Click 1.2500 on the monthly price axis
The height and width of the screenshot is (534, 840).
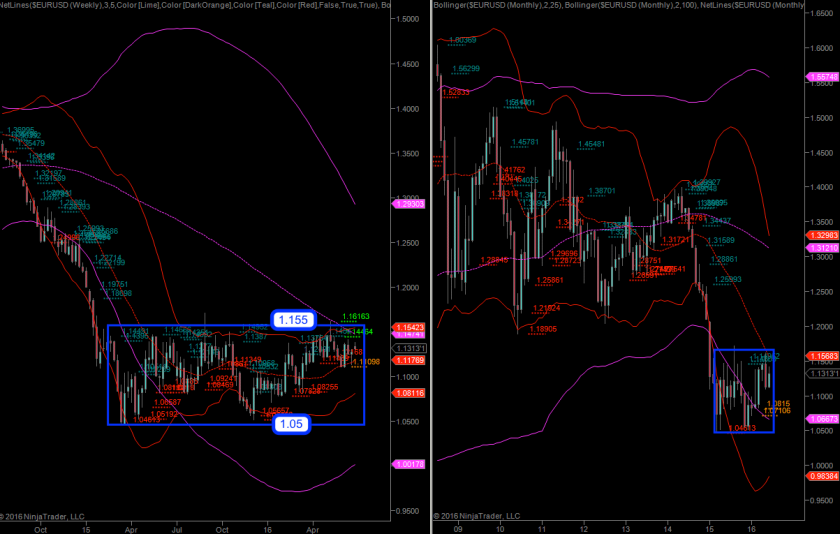tap(821, 292)
